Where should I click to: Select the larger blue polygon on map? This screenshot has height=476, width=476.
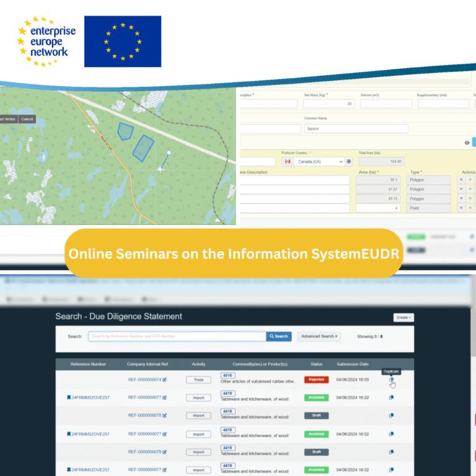click(144, 148)
